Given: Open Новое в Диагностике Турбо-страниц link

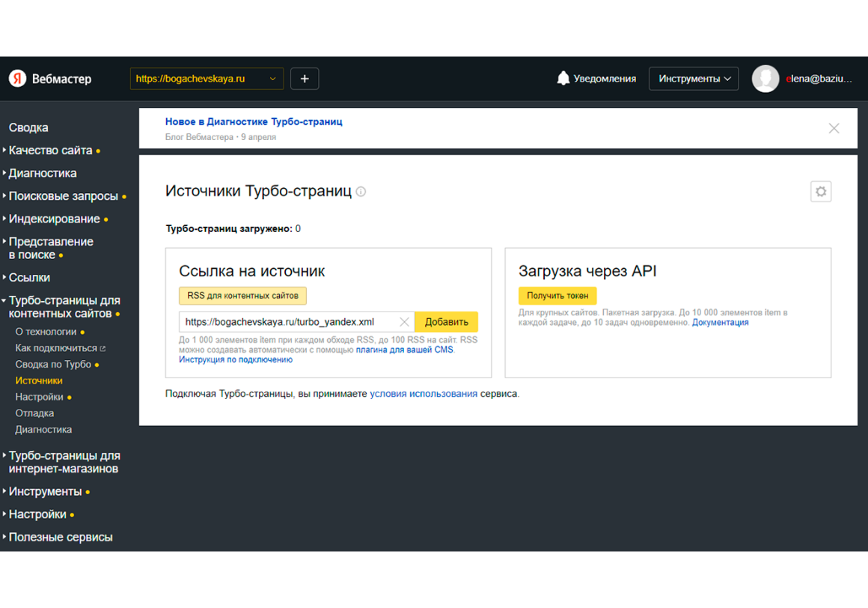Looking at the screenshot, I should pyautogui.click(x=254, y=122).
